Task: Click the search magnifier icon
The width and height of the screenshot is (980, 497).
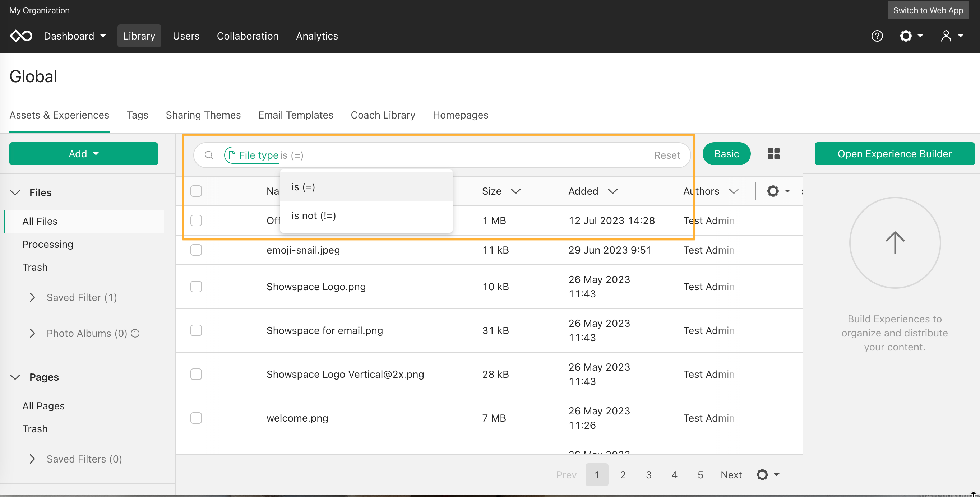Action: click(209, 155)
